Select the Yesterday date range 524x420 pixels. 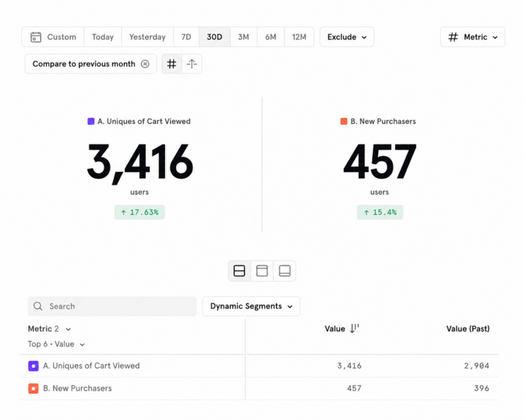pos(147,37)
